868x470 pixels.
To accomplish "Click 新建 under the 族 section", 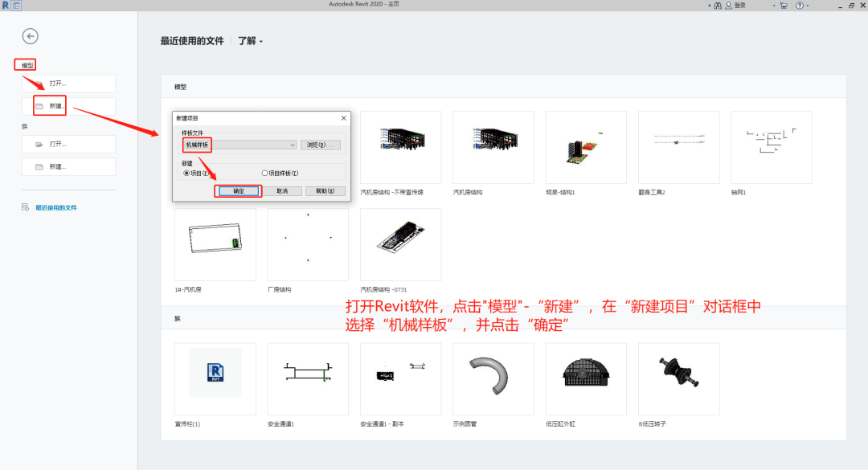I will (68, 166).
